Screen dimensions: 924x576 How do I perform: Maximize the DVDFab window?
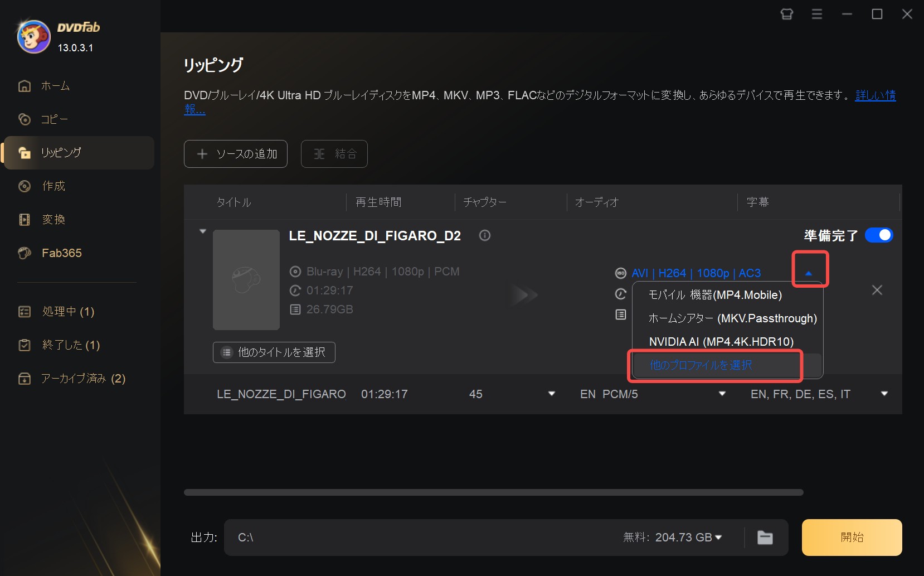[877, 14]
